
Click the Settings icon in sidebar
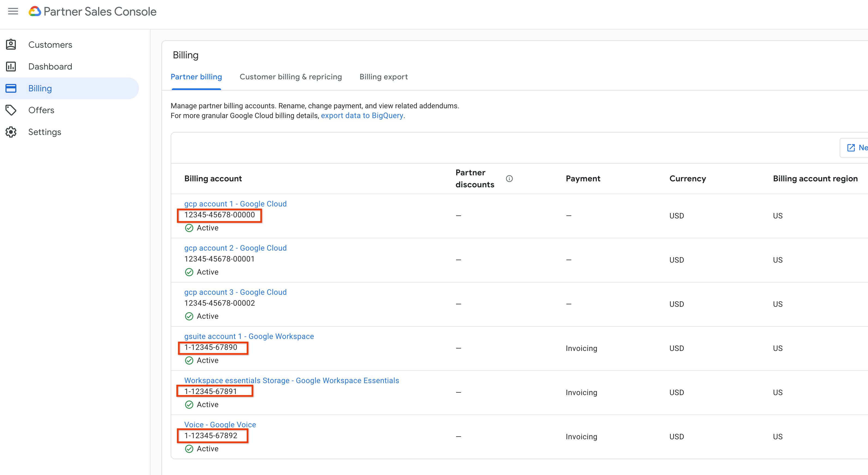click(x=13, y=132)
